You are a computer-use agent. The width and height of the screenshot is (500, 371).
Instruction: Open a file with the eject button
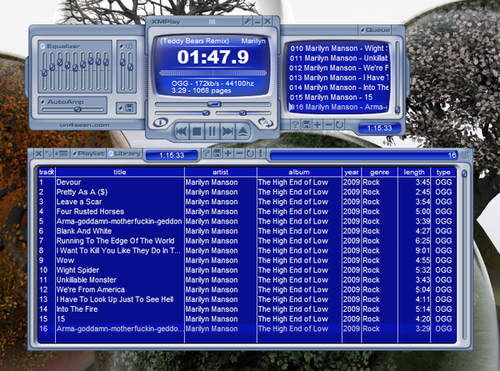(x=243, y=131)
